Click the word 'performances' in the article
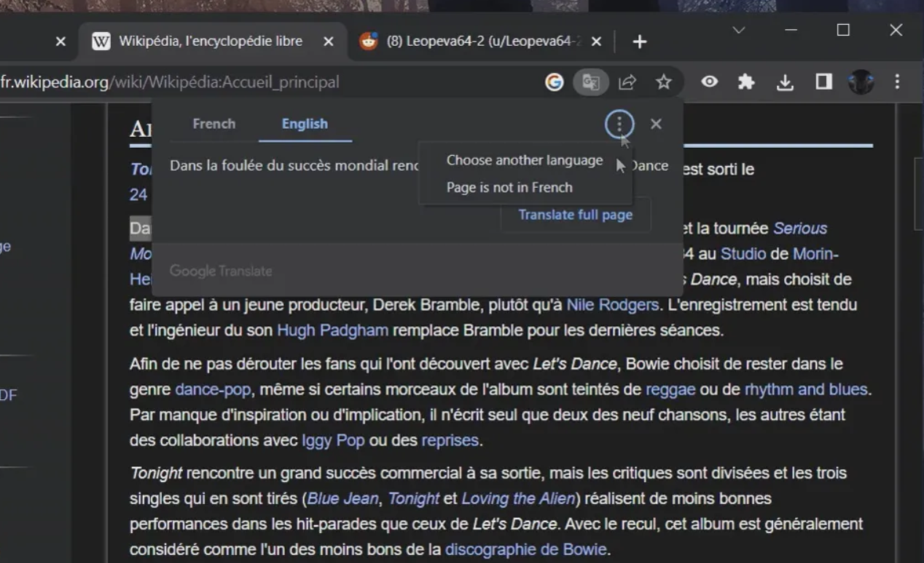 [x=173, y=524]
